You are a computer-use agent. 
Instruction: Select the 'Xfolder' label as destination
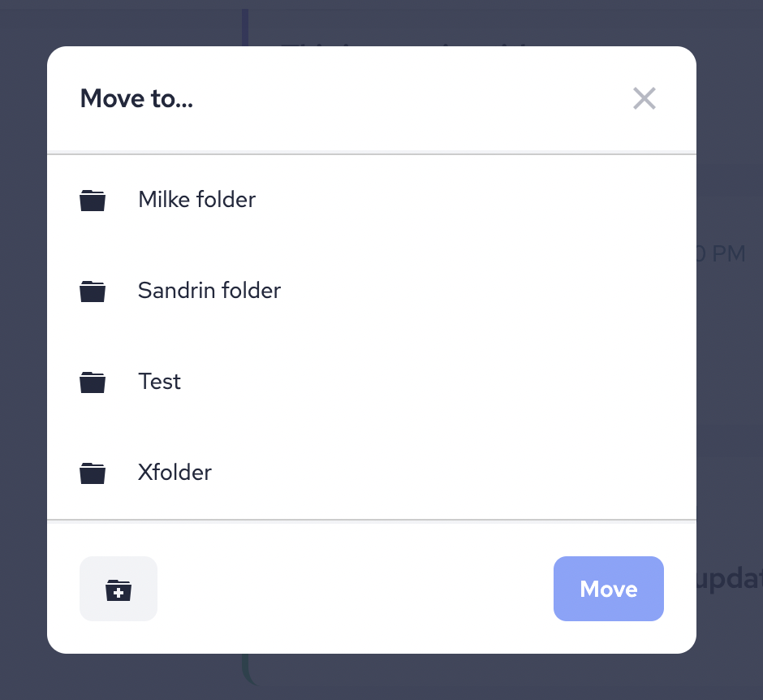pyautogui.click(x=175, y=473)
